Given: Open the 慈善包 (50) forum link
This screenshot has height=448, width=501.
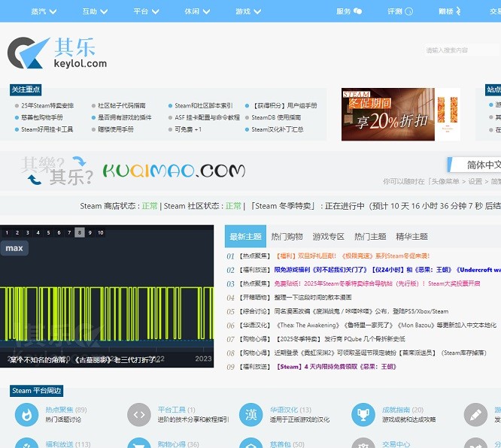Looking at the screenshot, I should pos(287,444).
